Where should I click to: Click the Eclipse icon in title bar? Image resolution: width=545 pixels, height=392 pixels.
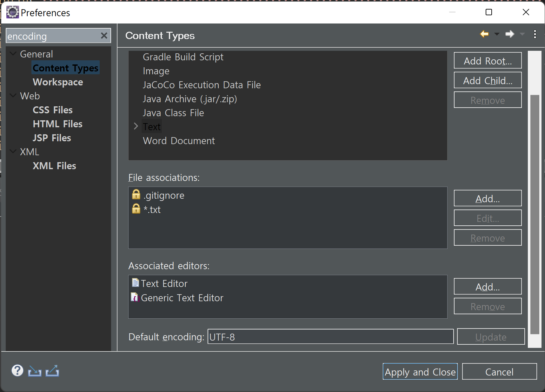pos(13,12)
